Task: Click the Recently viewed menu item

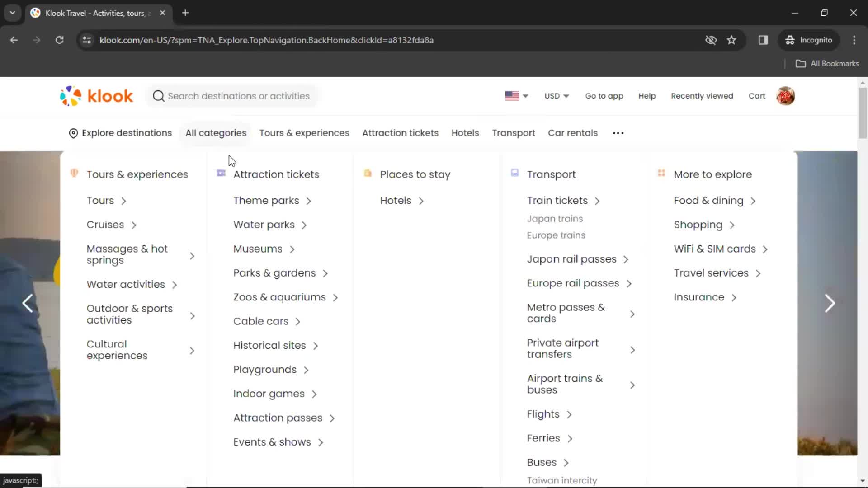Action: [x=702, y=96]
